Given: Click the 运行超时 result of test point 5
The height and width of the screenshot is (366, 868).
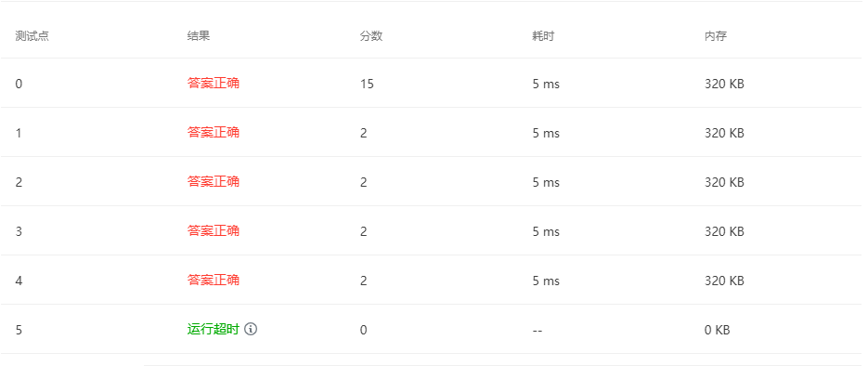Looking at the screenshot, I should [214, 329].
